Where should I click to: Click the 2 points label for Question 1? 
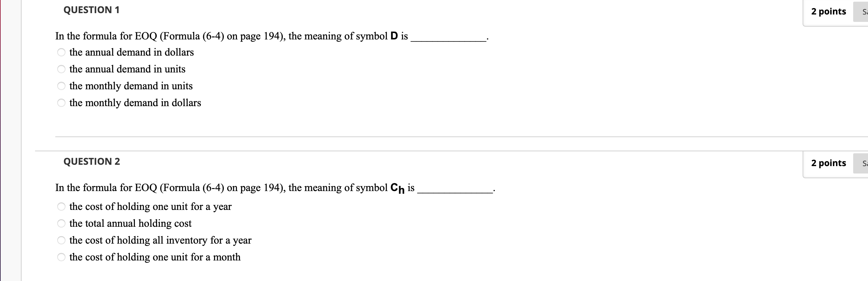828,11
